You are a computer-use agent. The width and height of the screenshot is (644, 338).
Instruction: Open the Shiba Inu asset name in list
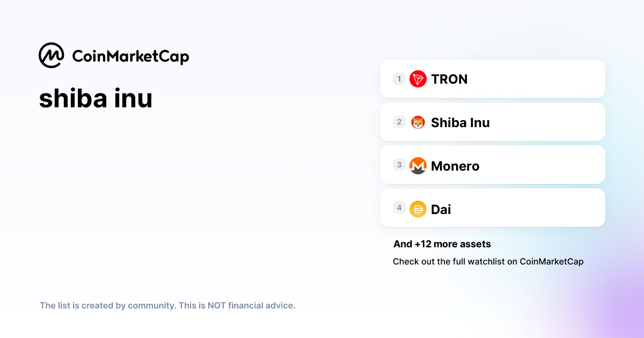[460, 123]
